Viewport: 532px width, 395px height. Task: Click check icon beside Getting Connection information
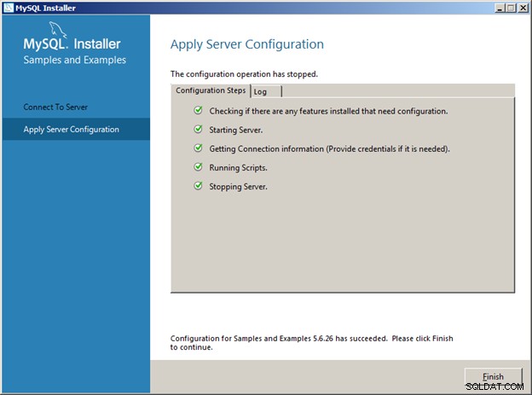(x=198, y=148)
